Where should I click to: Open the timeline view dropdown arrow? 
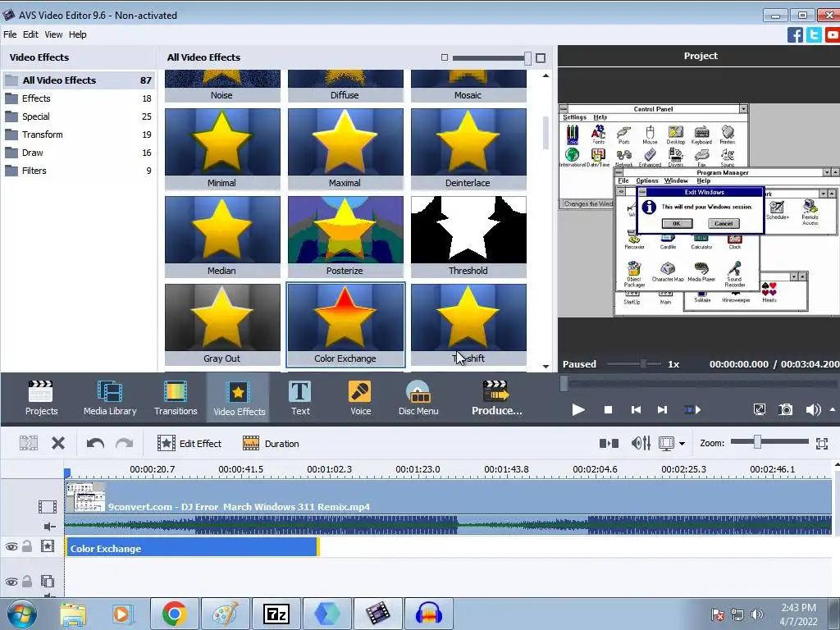point(682,444)
